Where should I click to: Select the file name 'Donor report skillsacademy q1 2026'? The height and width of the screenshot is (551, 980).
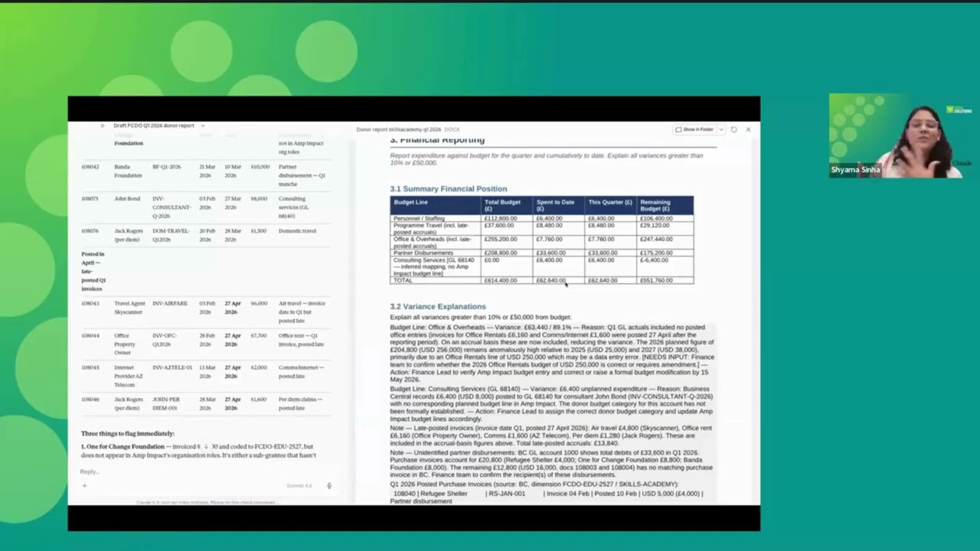click(399, 129)
